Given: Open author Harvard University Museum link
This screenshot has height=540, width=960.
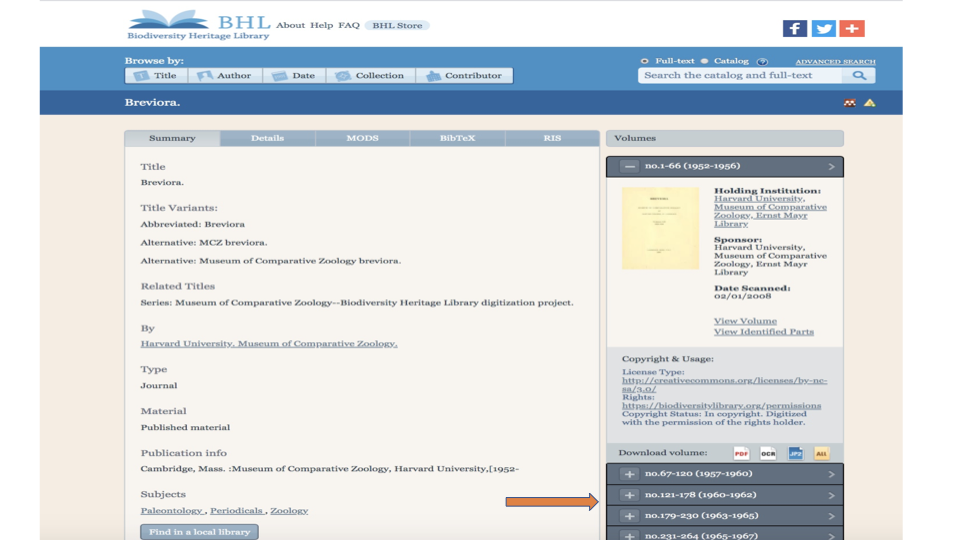Looking at the screenshot, I should (269, 343).
